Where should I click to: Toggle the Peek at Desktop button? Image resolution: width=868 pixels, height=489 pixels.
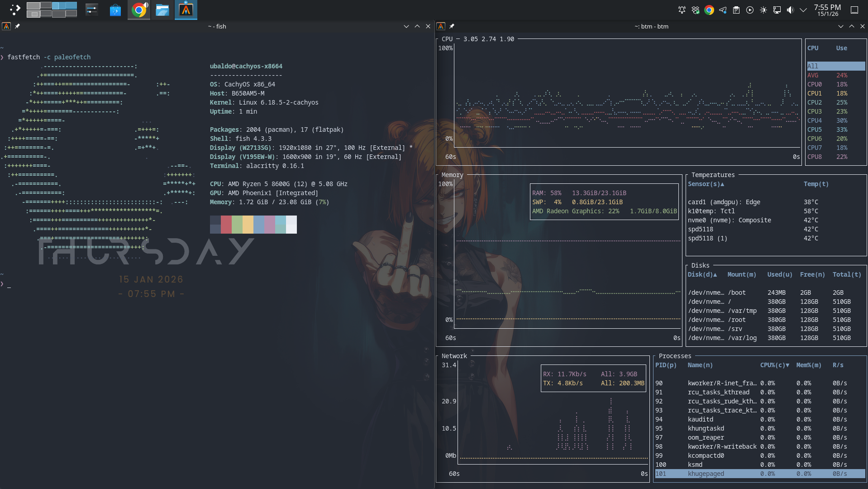pyautogui.click(x=854, y=10)
